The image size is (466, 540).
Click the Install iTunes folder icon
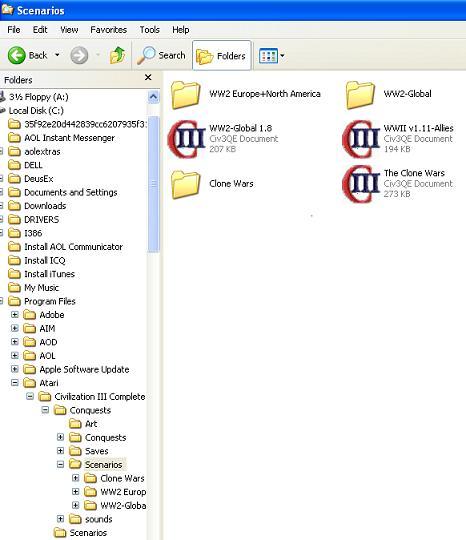pyautogui.click(x=14, y=274)
